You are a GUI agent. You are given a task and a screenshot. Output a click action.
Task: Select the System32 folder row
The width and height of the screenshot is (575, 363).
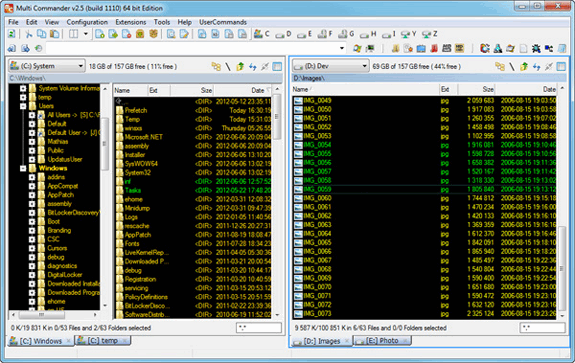click(193, 173)
